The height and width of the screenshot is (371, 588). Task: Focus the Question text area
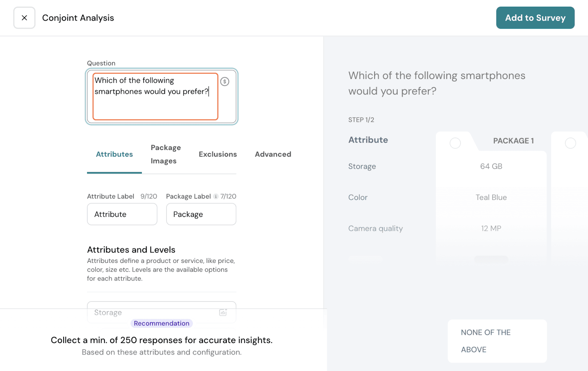tap(155, 96)
